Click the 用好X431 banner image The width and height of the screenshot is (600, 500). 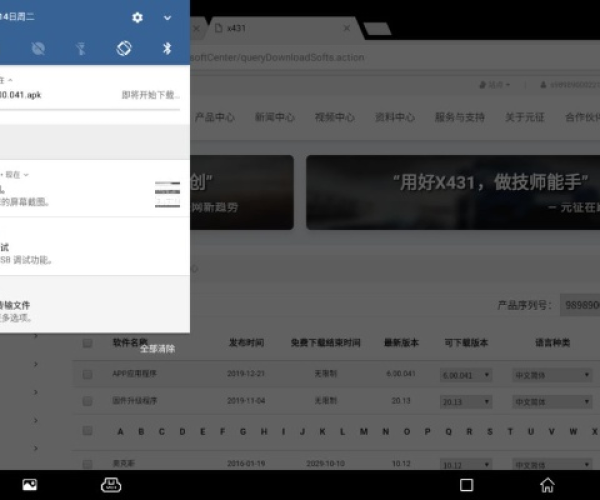(453, 192)
